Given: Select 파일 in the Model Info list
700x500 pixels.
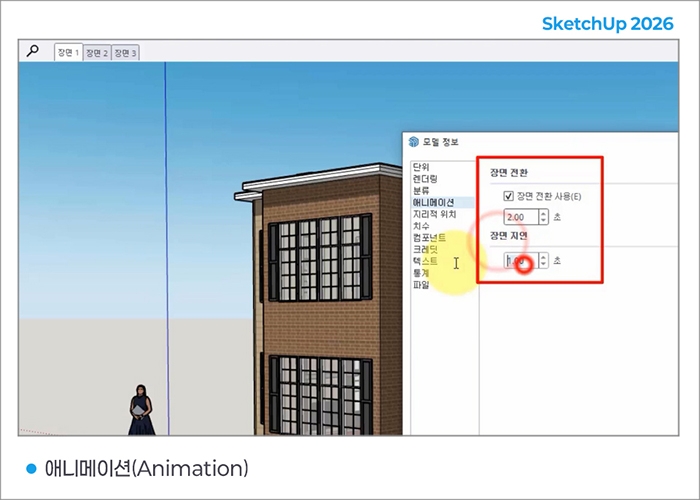Looking at the screenshot, I should tap(421, 284).
